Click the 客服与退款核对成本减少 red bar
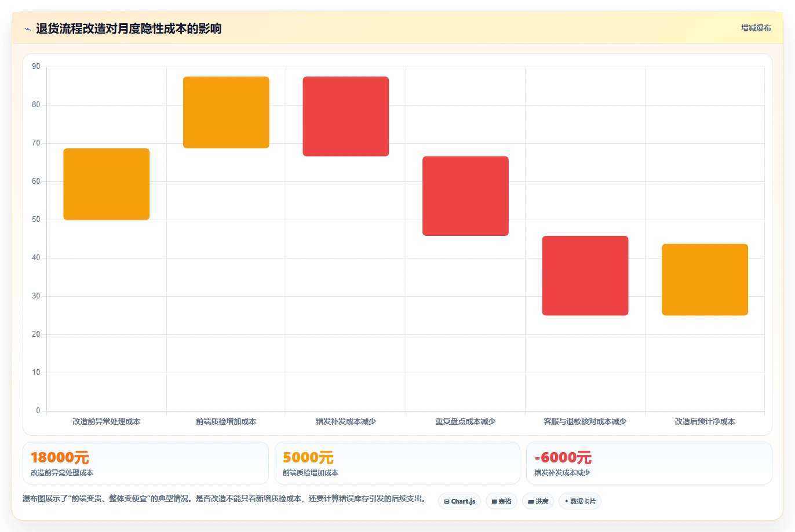This screenshot has width=795, height=532. 585,276
